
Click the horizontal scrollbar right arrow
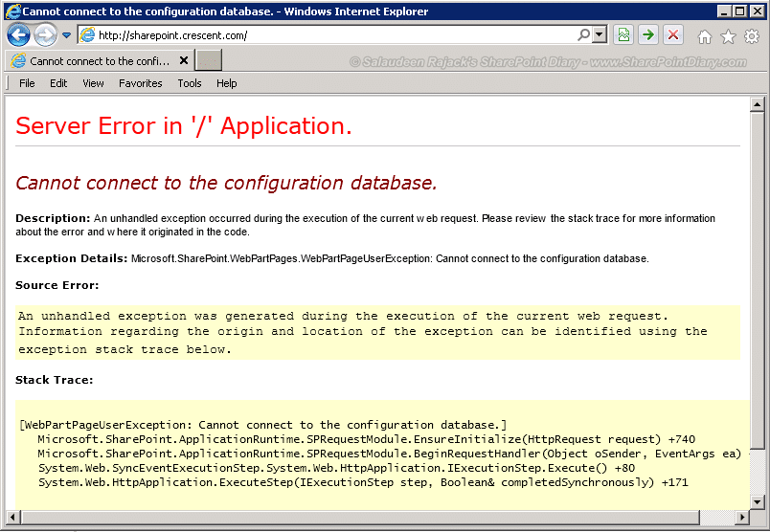(x=742, y=517)
